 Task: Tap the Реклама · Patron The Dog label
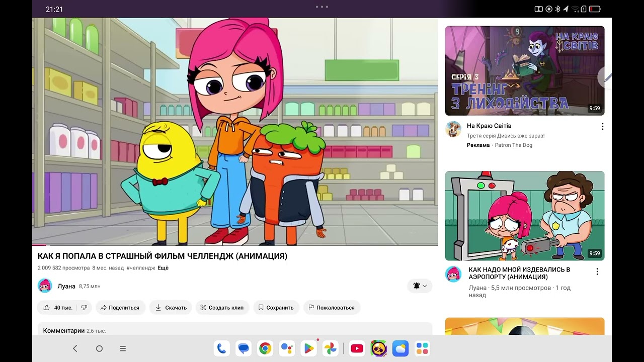pyautogui.click(x=500, y=145)
